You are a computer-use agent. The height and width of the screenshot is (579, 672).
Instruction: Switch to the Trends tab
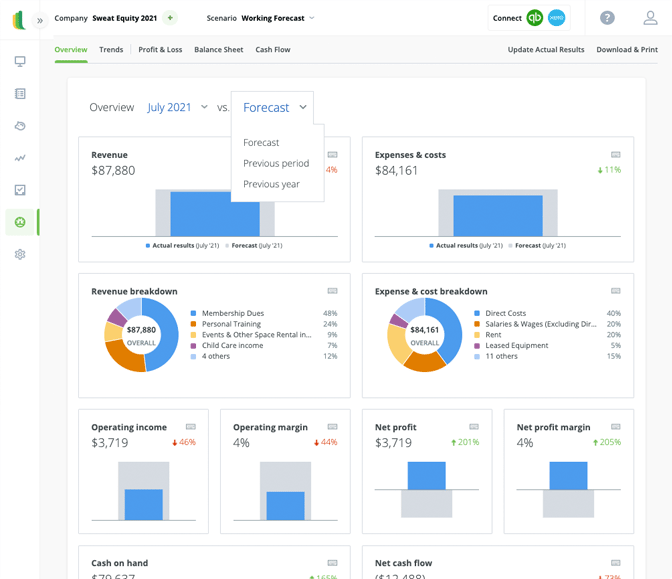point(111,50)
